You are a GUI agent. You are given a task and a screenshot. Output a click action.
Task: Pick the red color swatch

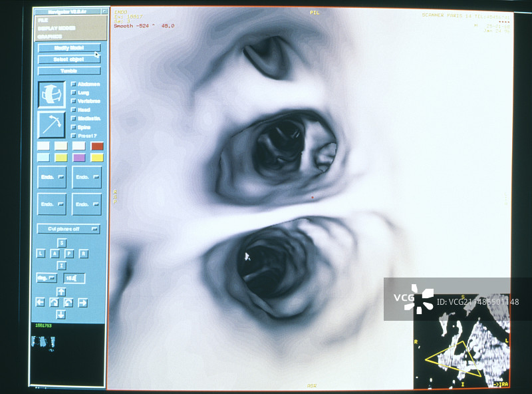(x=97, y=146)
